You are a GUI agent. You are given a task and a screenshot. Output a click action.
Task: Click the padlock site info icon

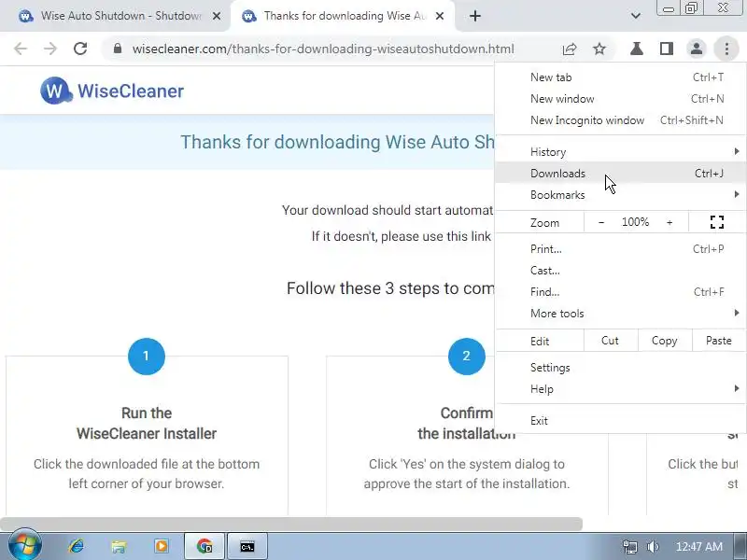(118, 49)
